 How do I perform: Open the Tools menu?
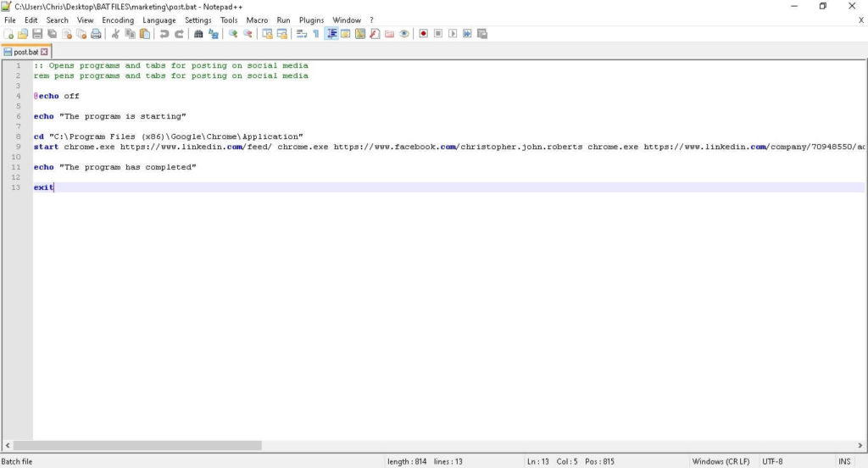tap(229, 20)
